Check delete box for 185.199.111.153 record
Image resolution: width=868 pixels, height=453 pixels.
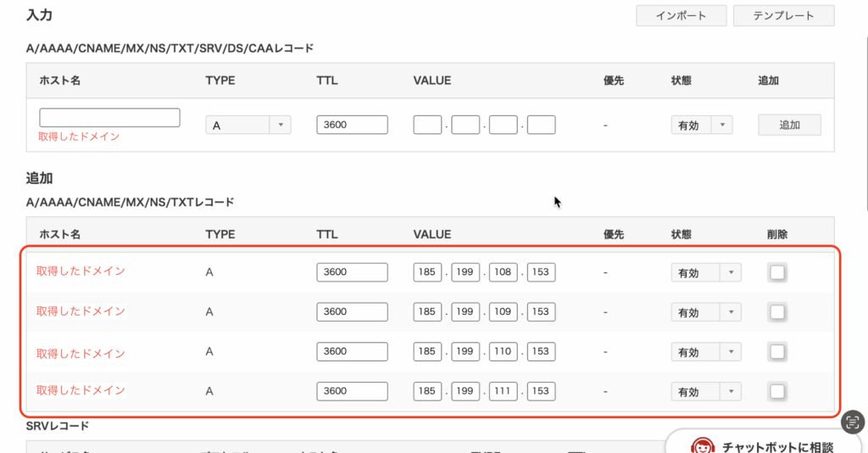776,391
